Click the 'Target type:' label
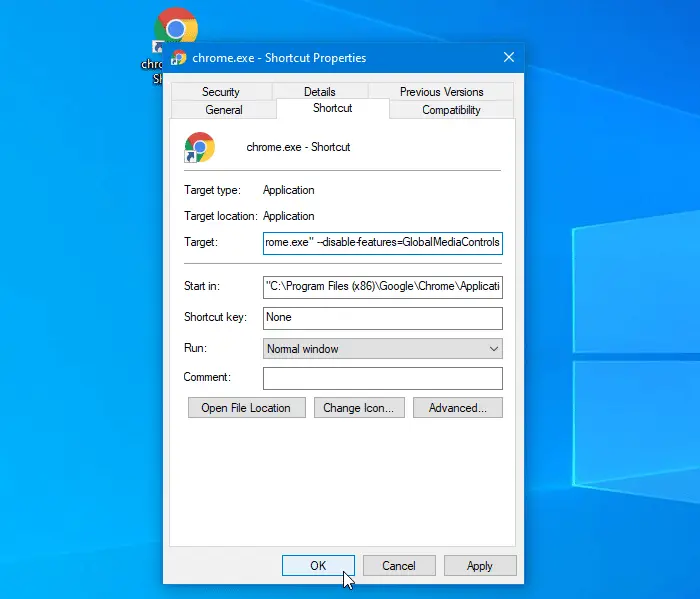This screenshot has width=700, height=599. click(212, 190)
